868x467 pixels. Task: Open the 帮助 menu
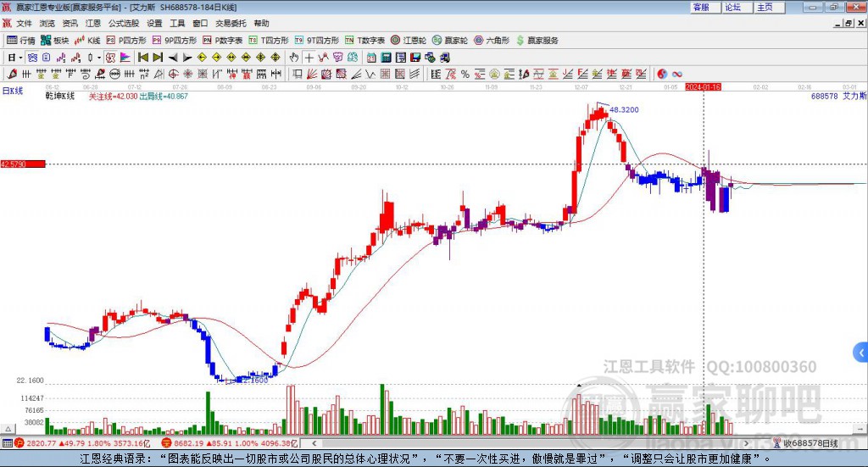[261, 23]
